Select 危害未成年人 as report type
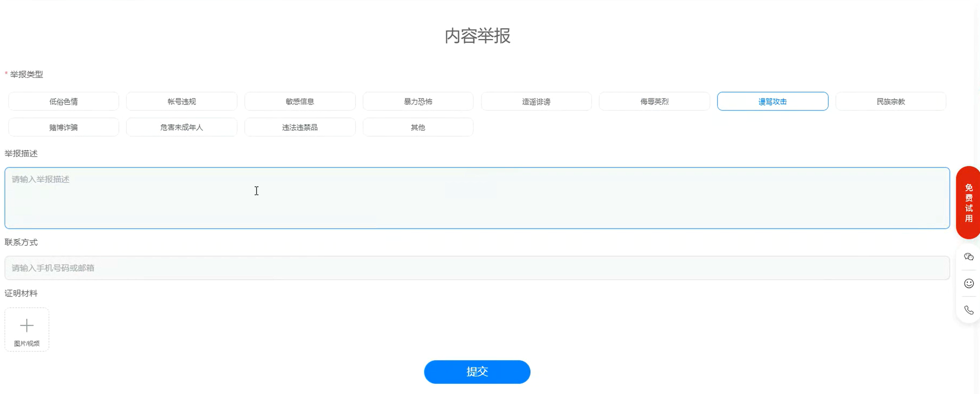This screenshot has height=394, width=980. [181, 127]
